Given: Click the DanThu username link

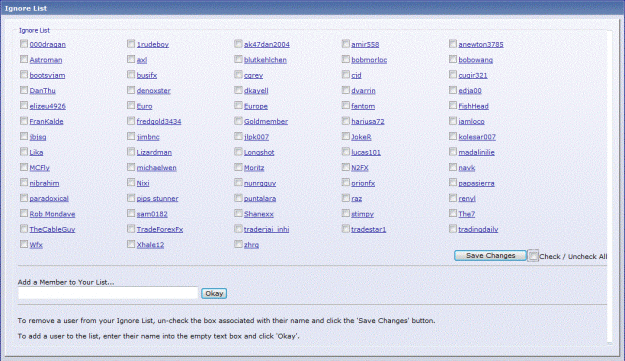Looking at the screenshot, I should coord(42,91).
